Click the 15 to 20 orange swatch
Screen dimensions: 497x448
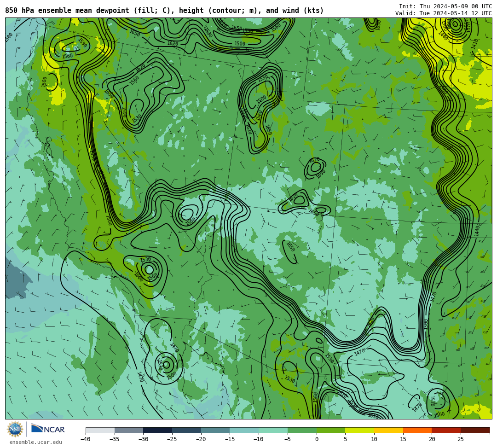[x=417, y=430]
